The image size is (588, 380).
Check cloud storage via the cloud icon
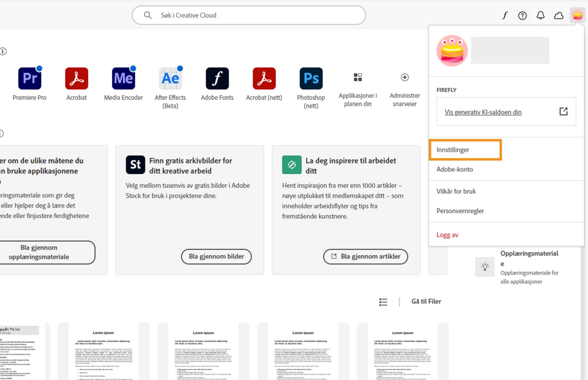pyautogui.click(x=559, y=15)
